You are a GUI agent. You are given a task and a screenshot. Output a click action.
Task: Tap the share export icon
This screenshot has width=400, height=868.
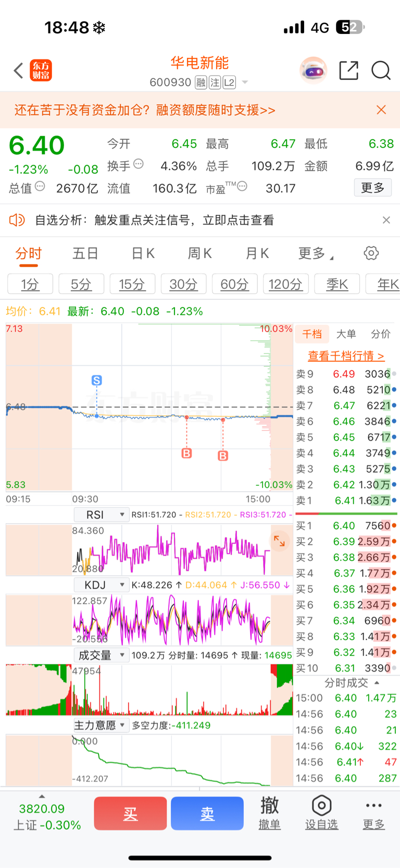tap(348, 70)
